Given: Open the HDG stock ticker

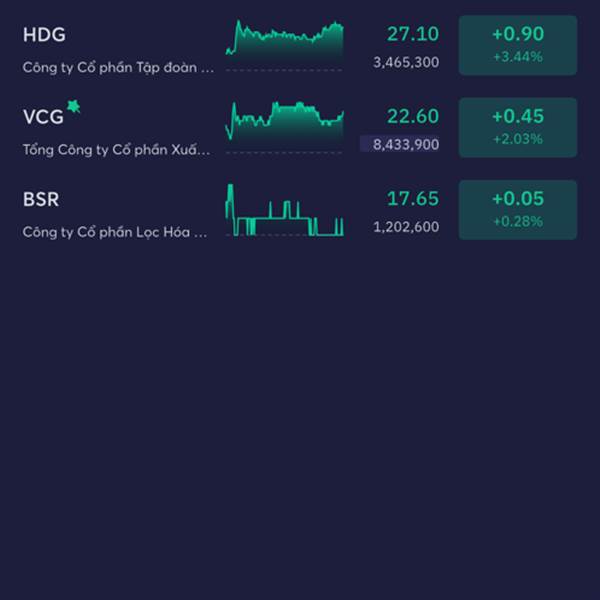Looking at the screenshot, I should click(x=44, y=34).
